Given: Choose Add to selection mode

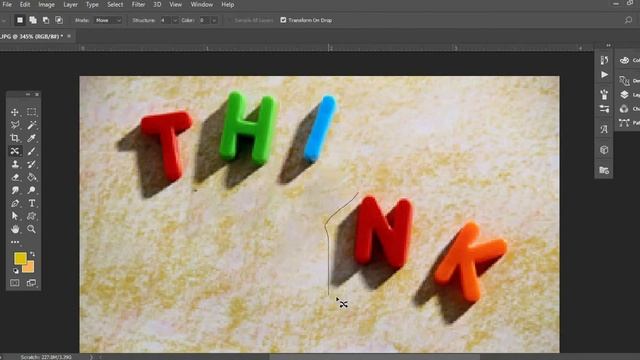Looking at the screenshot, I should point(33,20).
